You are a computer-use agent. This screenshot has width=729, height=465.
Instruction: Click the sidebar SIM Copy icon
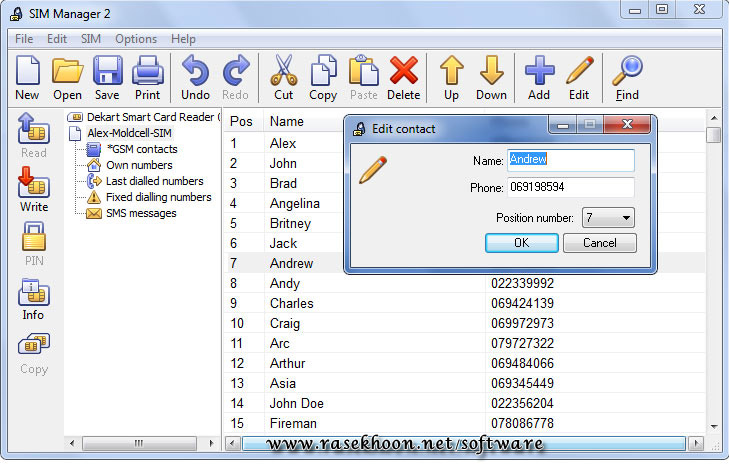coord(34,353)
